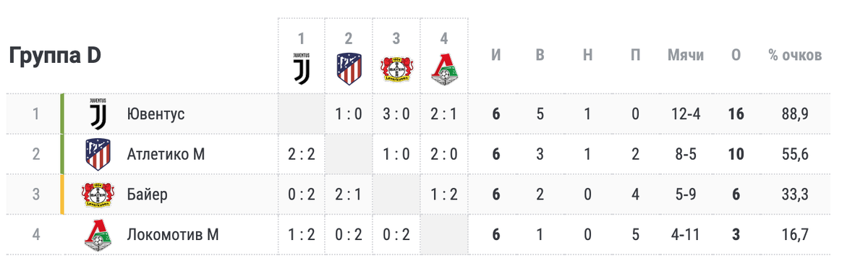Select the Atletico vs Juventus 2 : 2 score

pyautogui.click(x=301, y=154)
